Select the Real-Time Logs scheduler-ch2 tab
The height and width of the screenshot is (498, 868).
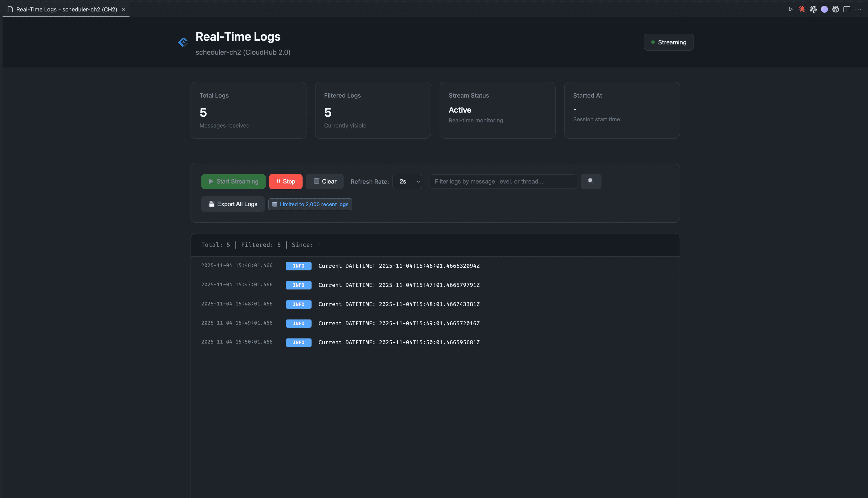61,9
